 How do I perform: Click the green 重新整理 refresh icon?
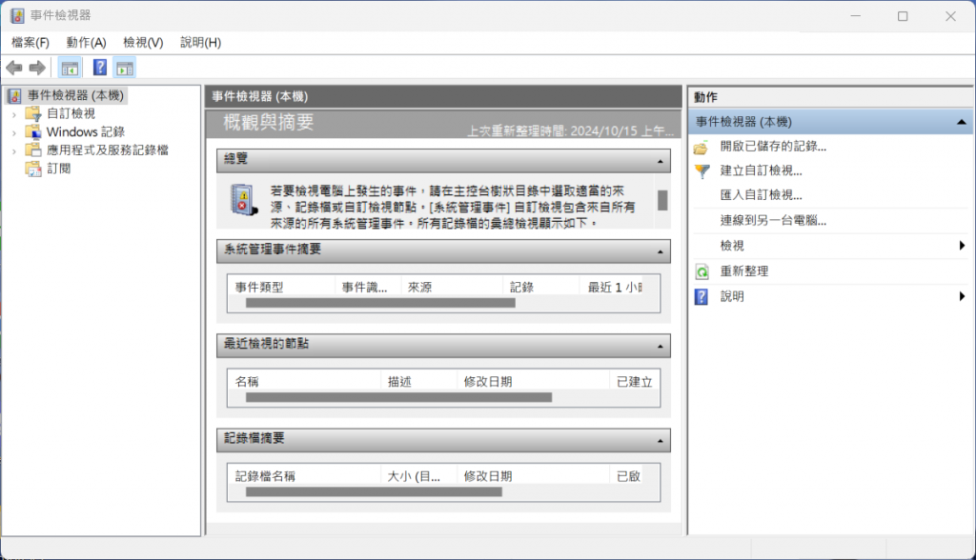702,272
